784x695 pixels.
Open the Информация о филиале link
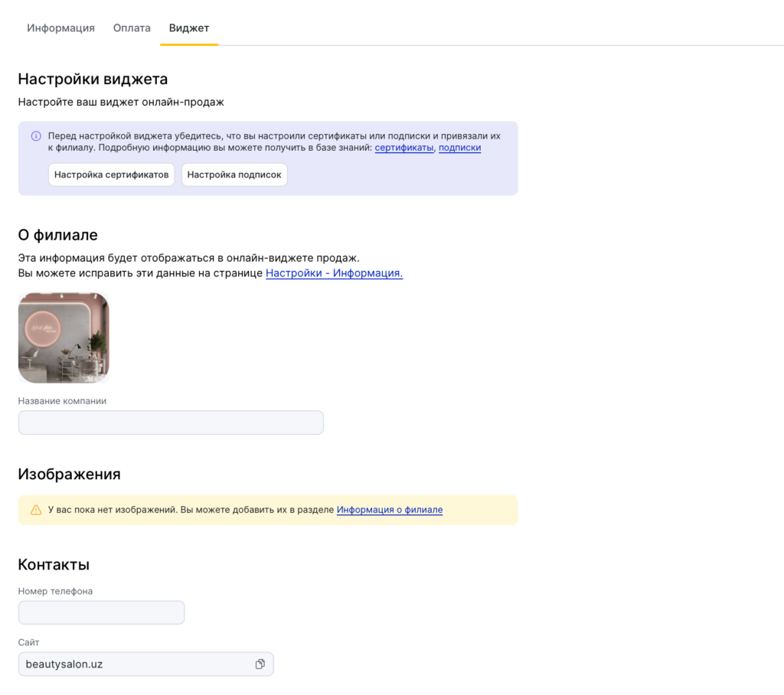tap(389, 510)
